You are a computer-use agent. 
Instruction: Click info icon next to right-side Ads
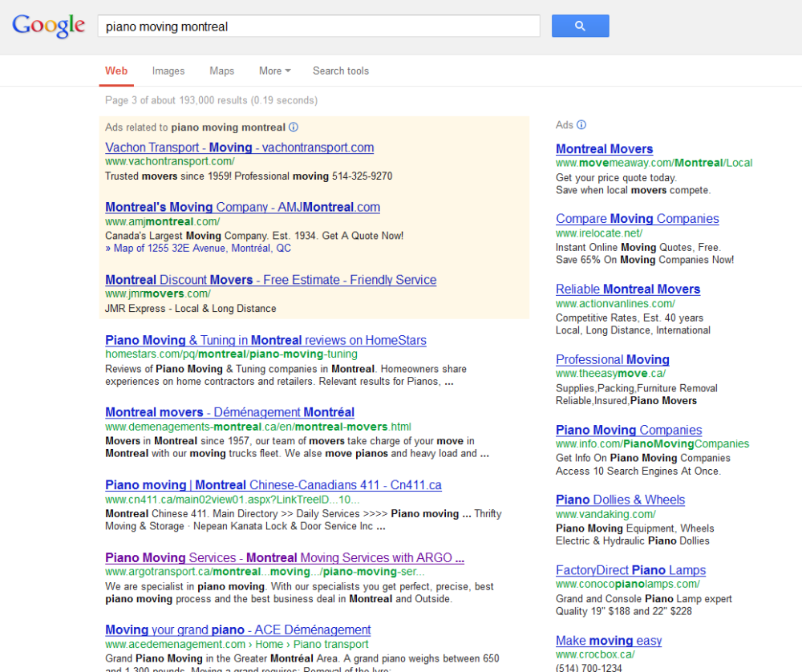tap(581, 124)
